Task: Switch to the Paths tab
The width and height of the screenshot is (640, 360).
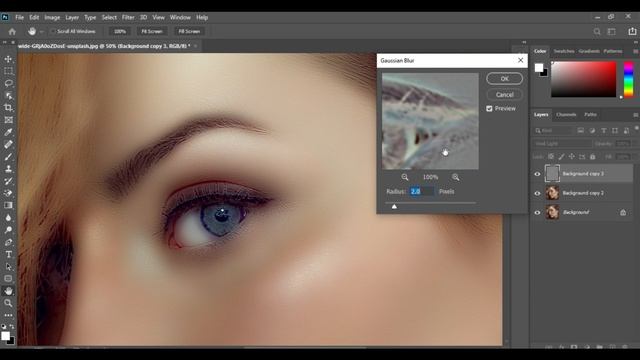Action: click(x=590, y=115)
